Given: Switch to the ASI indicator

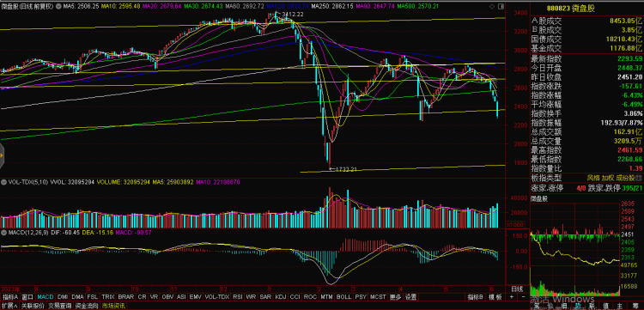Looking at the screenshot, I should tap(181, 296).
